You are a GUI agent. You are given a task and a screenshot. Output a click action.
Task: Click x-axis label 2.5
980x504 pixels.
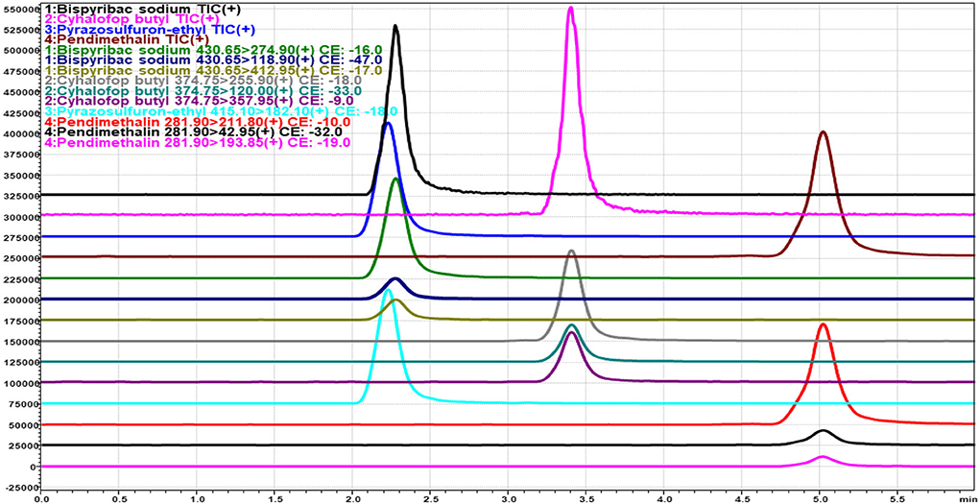tap(430, 499)
